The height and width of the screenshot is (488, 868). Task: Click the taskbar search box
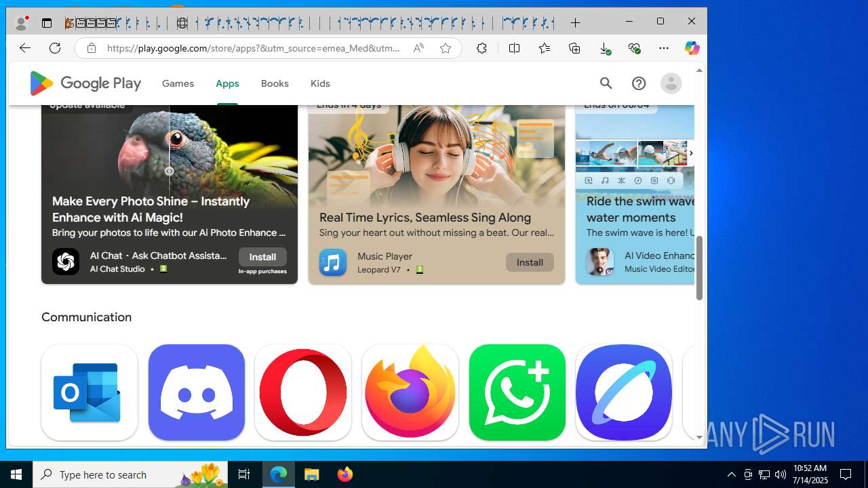pos(130,474)
